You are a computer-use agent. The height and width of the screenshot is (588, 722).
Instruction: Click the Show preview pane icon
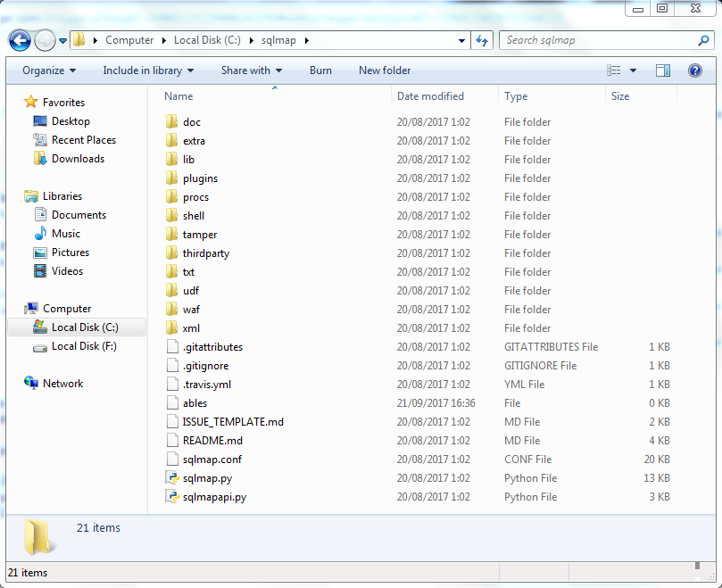[661, 70]
